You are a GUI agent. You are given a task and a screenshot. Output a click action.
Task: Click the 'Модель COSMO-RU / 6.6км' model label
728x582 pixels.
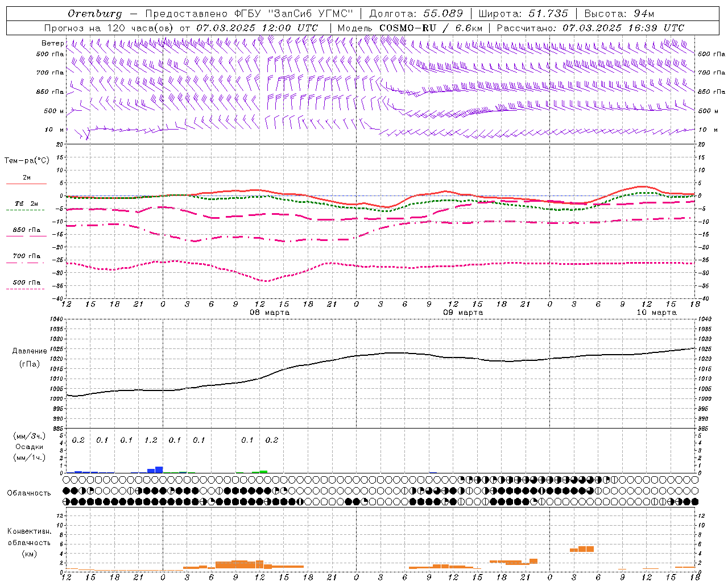(x=410, y=28)
